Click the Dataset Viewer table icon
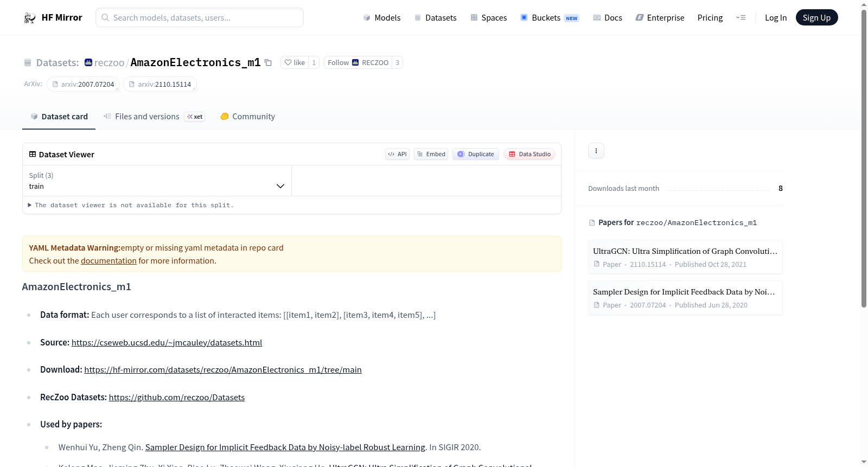868x467 pixels. point(33,154)
